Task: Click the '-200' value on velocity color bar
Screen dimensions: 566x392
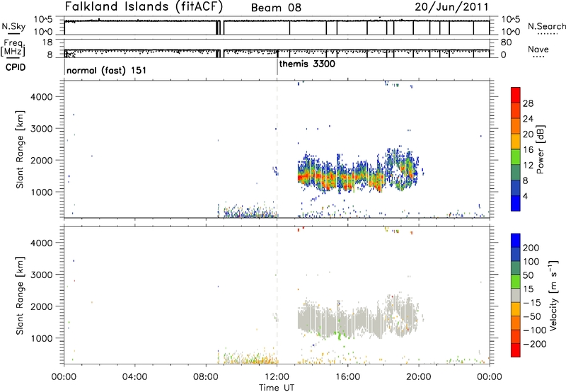Action: 535,344
